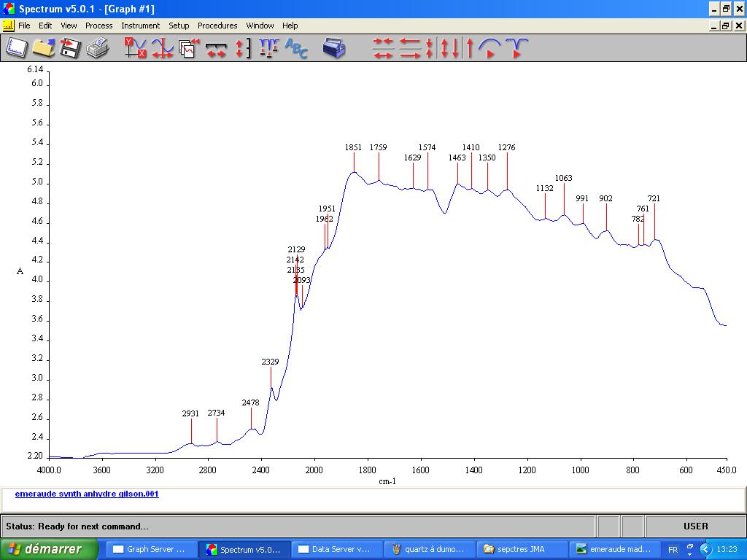This screenshot has width=747, height=560.
Task: Expand the Procedures menu
Action: [x=217, y=26]
